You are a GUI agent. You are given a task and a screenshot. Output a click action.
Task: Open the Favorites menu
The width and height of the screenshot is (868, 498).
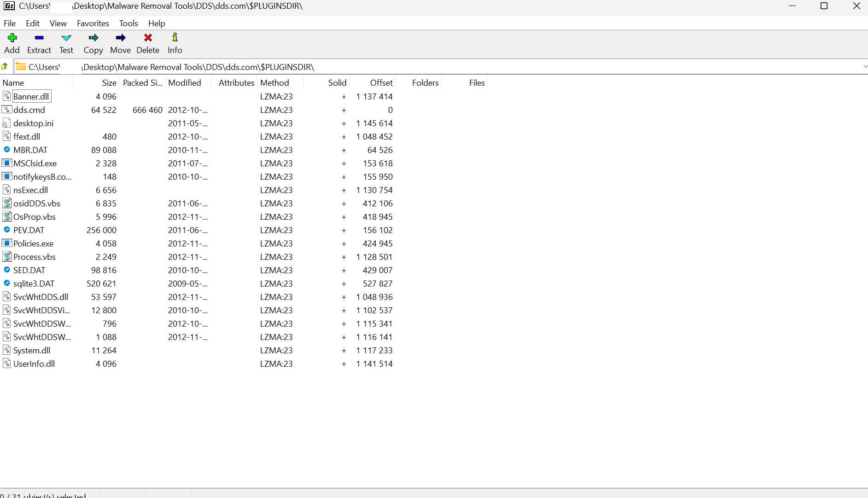pyautogui.click(x=93, y=23)
